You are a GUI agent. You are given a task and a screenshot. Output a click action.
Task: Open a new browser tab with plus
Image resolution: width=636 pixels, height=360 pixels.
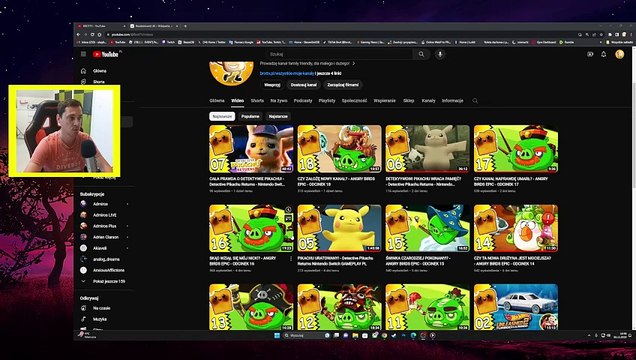point(185,26)
